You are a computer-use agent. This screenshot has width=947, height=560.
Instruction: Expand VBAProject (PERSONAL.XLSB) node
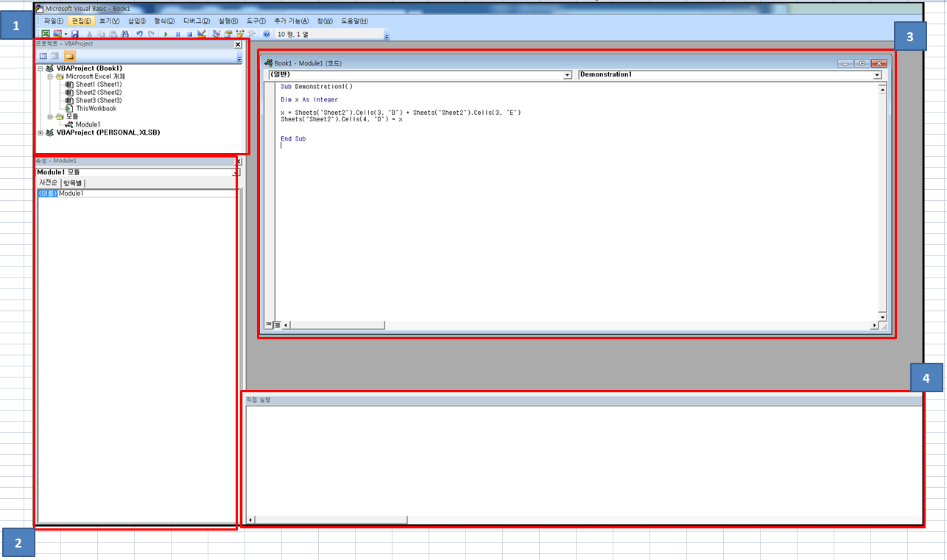coord(40,132)
